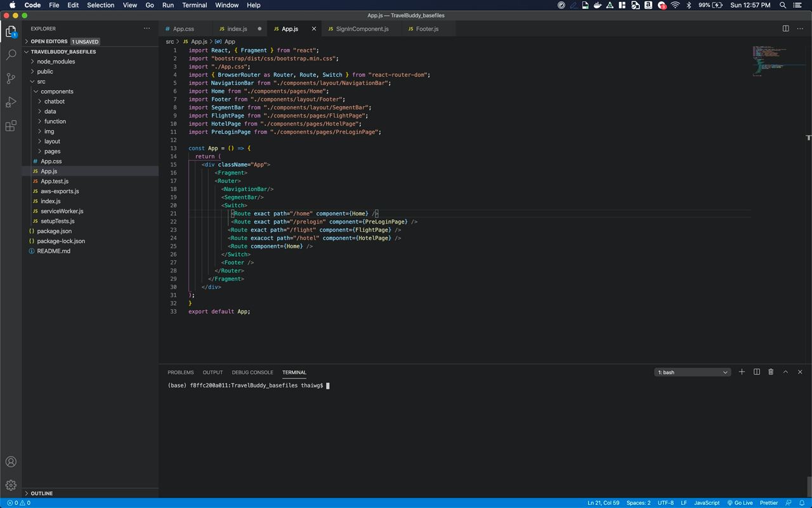Open the Extensions view
The width and height of the screenshot is (812, 508).
(11, 126)
